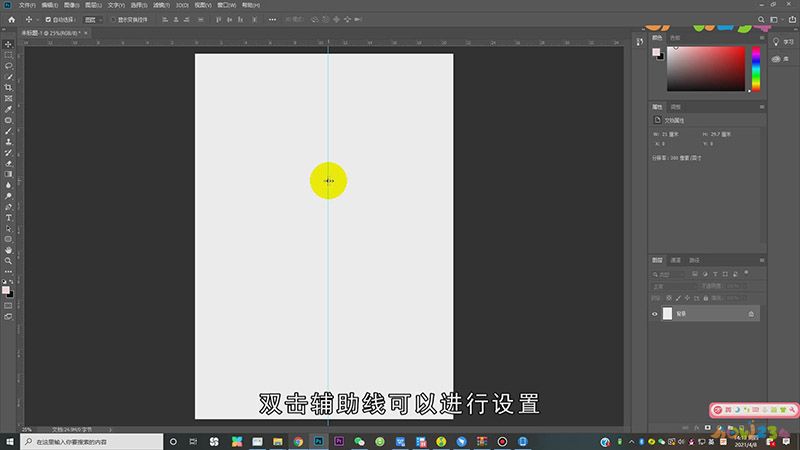Select the Pen tool
This screenshot has height=450, width=800.
(x=8, y=207)
